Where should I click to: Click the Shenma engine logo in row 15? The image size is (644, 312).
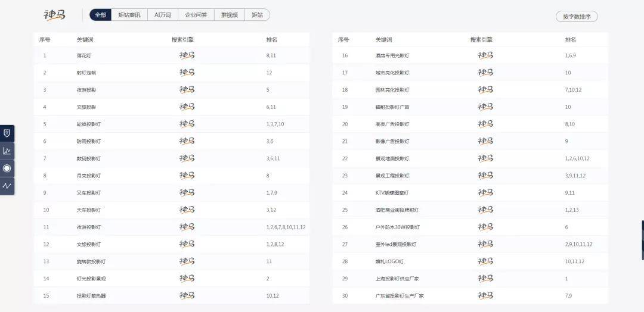187,295
